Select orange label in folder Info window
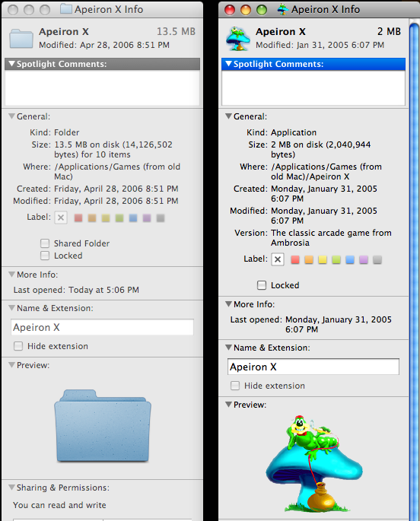The width and height of the screenshot is (420, 521). tap(92, 218)
